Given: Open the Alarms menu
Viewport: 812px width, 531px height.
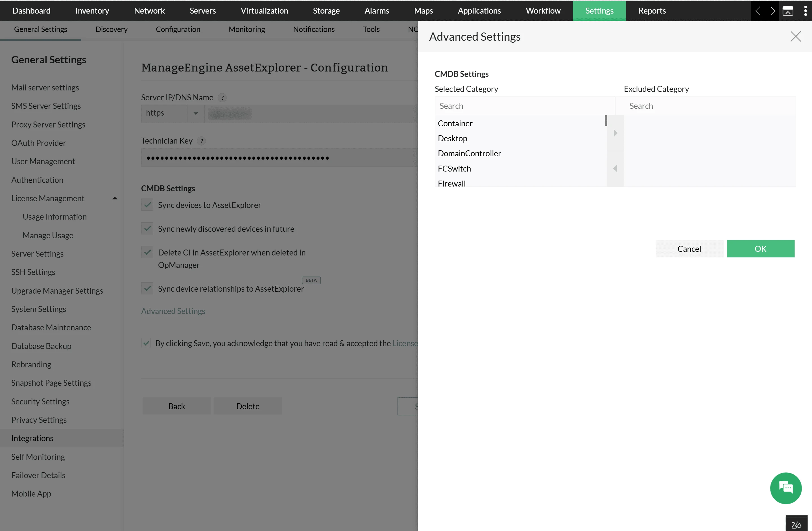Looking at the screenshot, I should (x=377, y=10).
